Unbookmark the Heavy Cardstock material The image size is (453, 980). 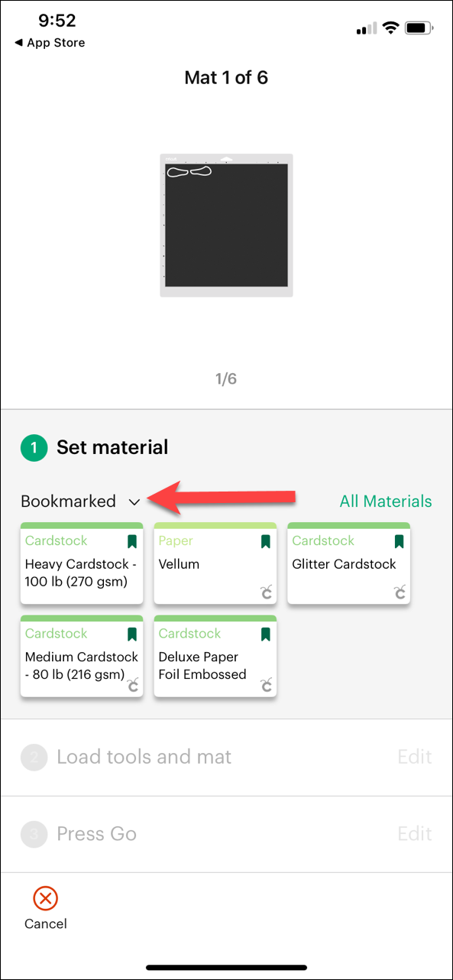pos(131,540)
